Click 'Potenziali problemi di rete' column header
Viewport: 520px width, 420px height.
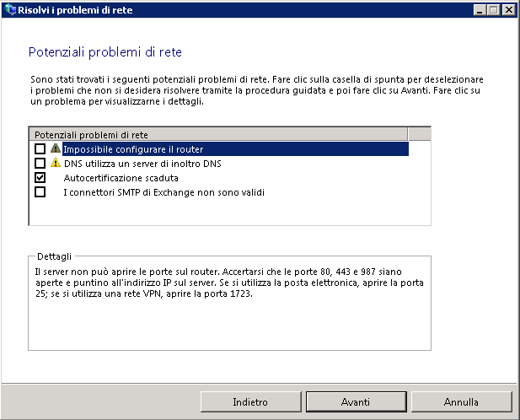pyautogui.click(x=218, y=134)
